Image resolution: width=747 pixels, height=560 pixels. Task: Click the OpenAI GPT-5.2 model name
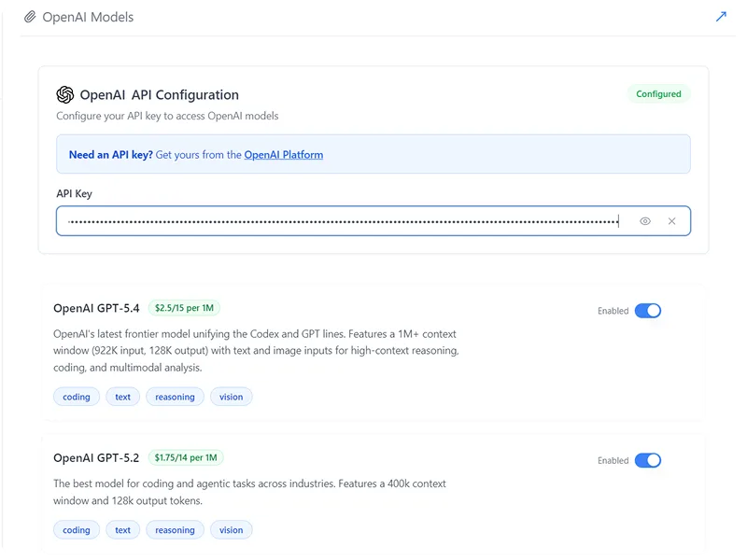tap(96, 457)
